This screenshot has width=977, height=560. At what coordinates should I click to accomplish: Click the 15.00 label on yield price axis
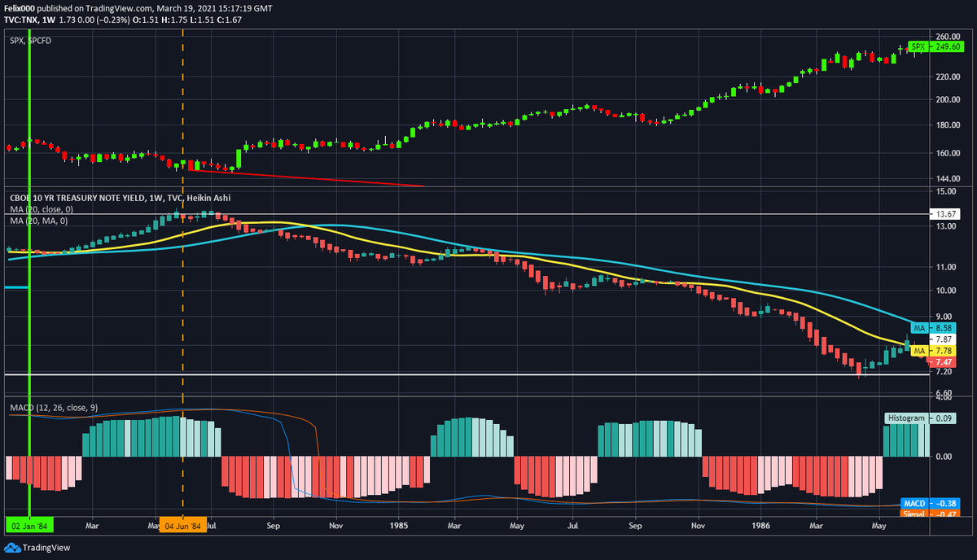(946, 191)
